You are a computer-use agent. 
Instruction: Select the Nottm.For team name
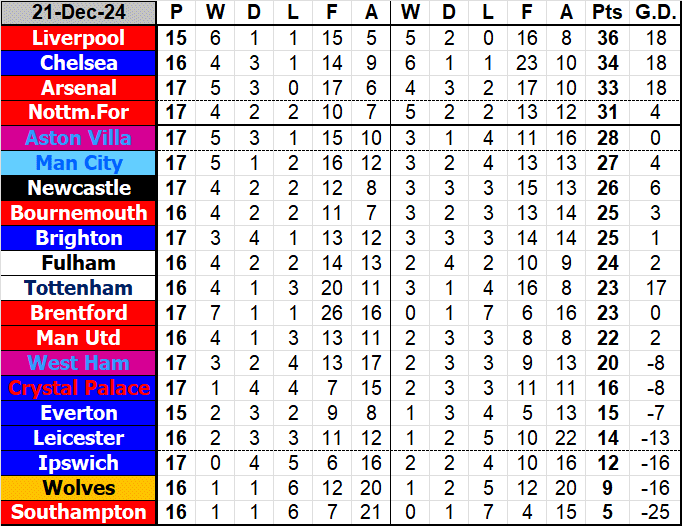pos(79,113)
